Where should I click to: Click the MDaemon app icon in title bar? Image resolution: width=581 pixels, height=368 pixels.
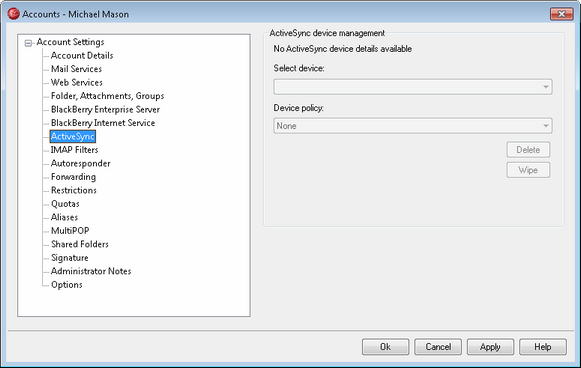[x=13, y=14]
